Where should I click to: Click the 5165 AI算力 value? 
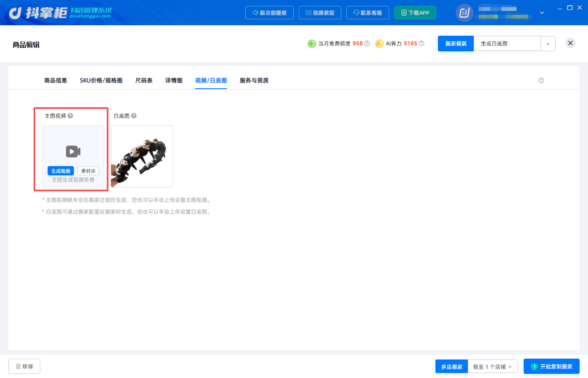coord(411,43)
